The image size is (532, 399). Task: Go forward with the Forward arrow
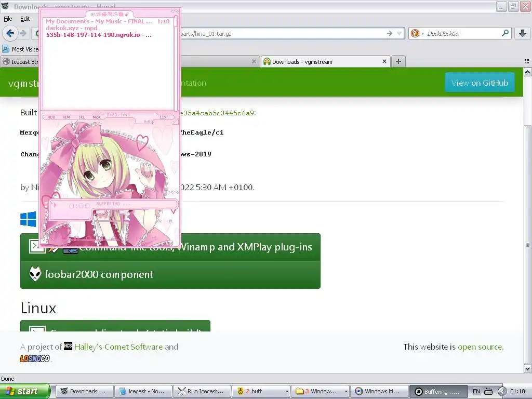tap(23, 33)
